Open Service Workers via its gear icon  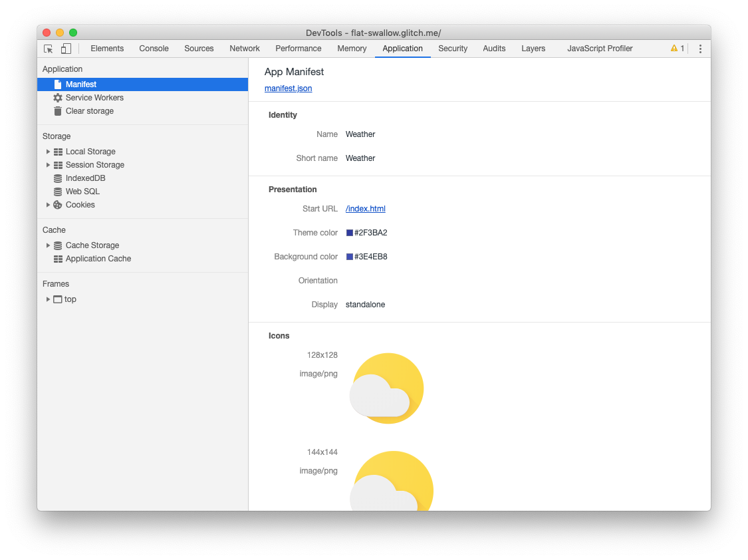59,98
